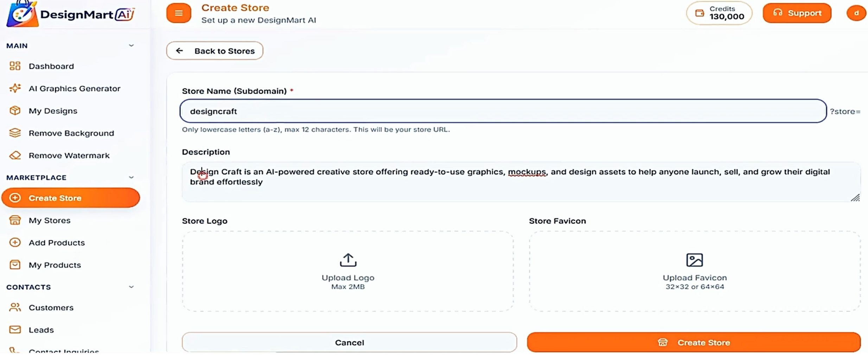Collapse the MAIN sidebar section
The width and height of the screenshot is (868, 355).
pos(131,46)
